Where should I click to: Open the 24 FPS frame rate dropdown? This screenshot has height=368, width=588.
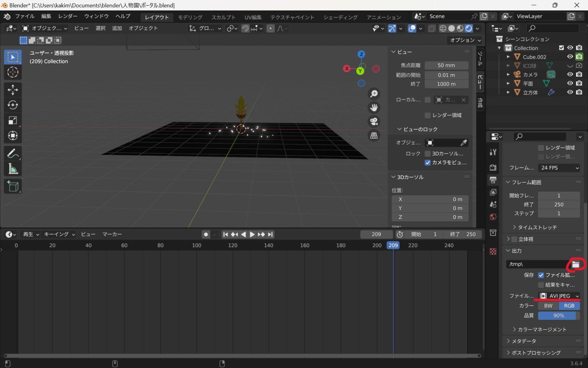[x=559, y=168]
